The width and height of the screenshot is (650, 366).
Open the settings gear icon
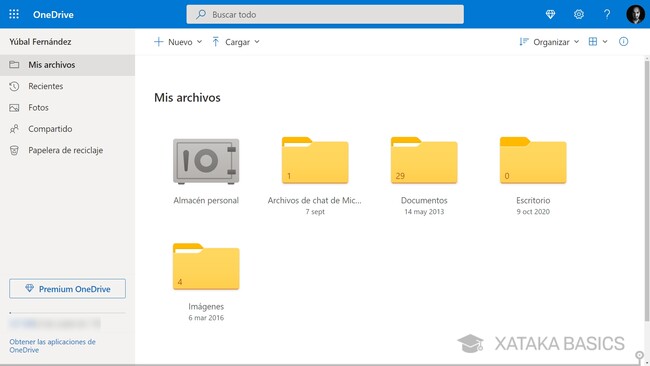click(x=579, y=15)
